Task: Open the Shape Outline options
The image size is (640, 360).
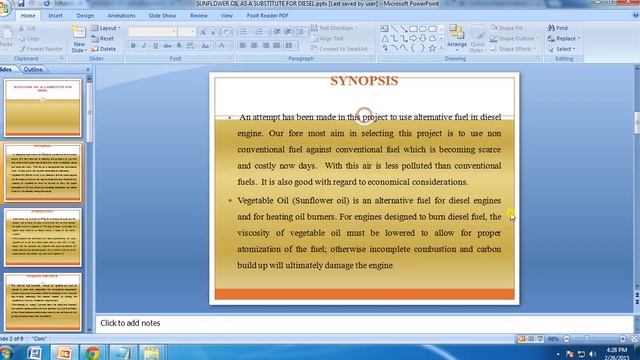Action: pyautogui.click(x=513, y=38)
